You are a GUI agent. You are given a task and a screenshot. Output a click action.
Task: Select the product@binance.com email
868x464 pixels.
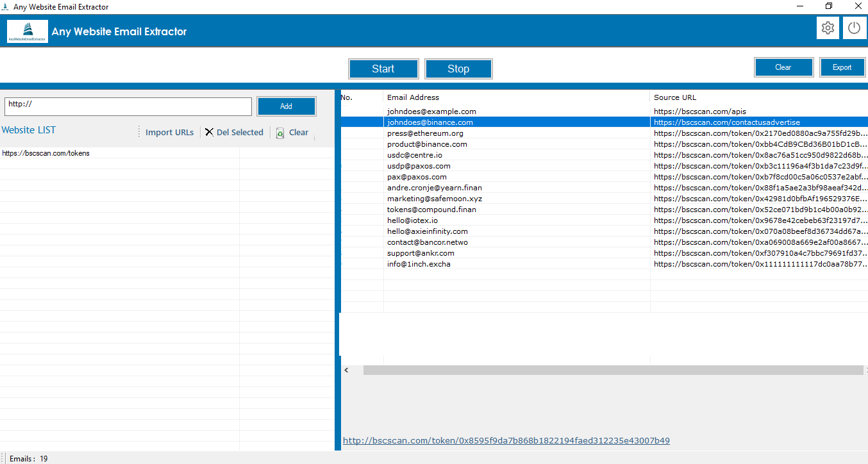click(x=427, y=144)
